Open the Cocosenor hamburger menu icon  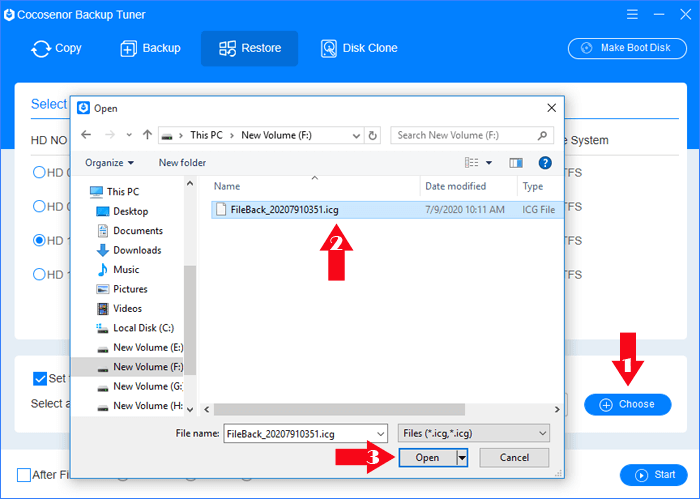[x=632, y=14]
